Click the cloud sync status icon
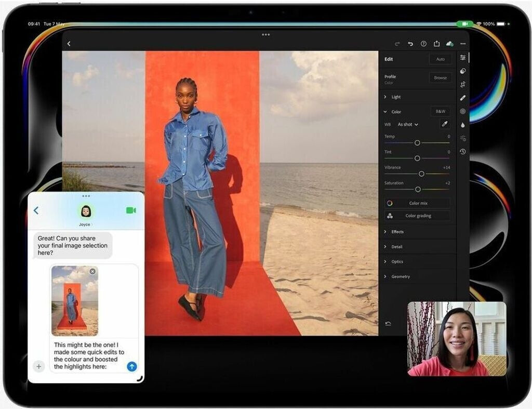This screenshot has height=409, width=532. 450,44
